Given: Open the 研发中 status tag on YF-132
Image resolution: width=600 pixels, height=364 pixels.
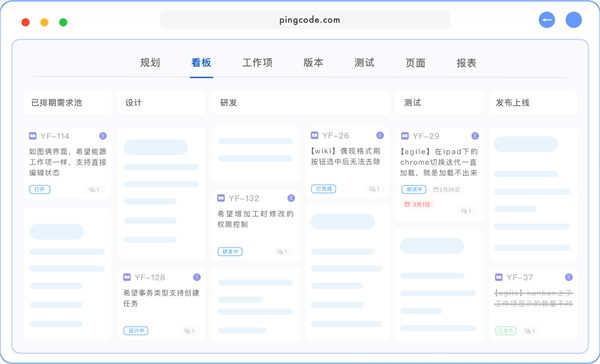Looking at the screenshot, I should pyautogui.click(x=230, y=252).
